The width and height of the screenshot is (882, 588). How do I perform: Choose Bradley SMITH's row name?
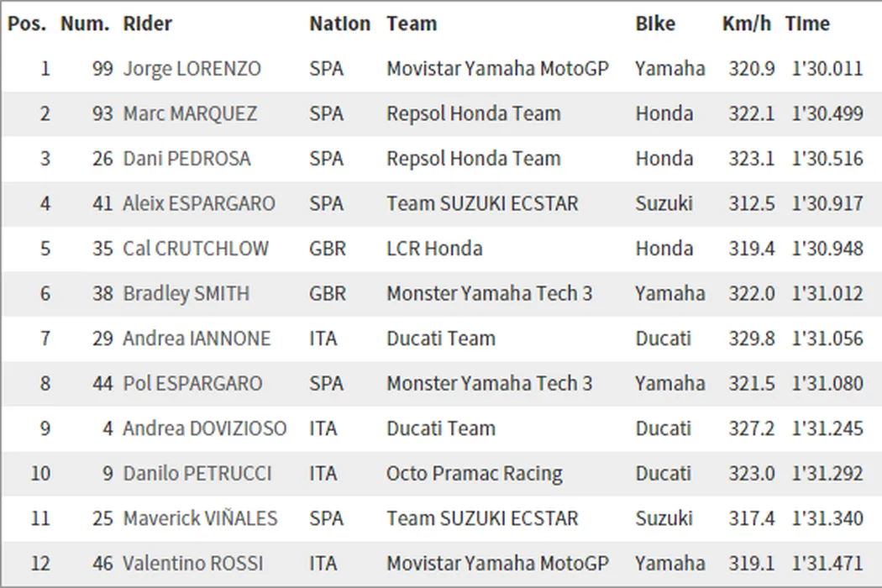(x=186, y=293)
